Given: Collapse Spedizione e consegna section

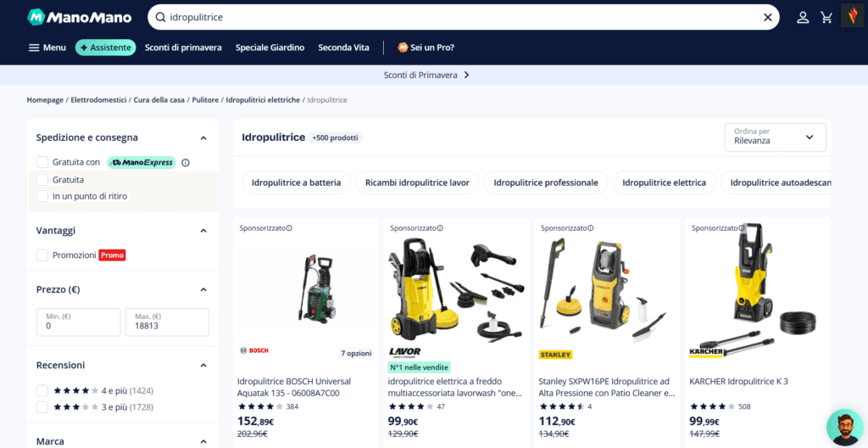Looking at the screenshot, I should (203, 137).
